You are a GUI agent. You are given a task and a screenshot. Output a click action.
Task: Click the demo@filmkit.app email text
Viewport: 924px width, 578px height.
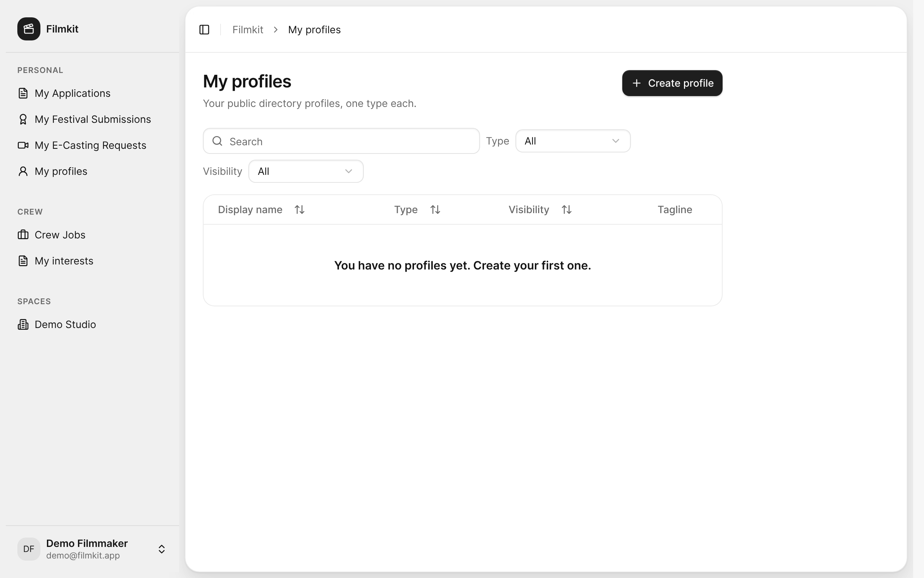[83, 556]
